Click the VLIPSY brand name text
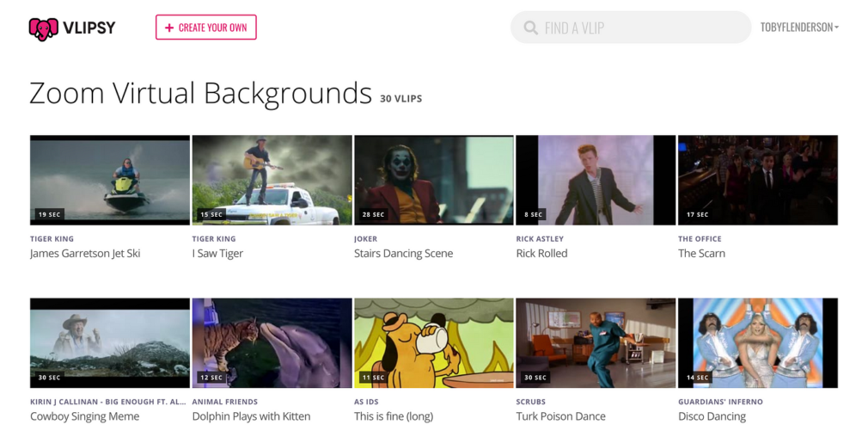Screen dimensions: 868x437 tap(89, 28)
